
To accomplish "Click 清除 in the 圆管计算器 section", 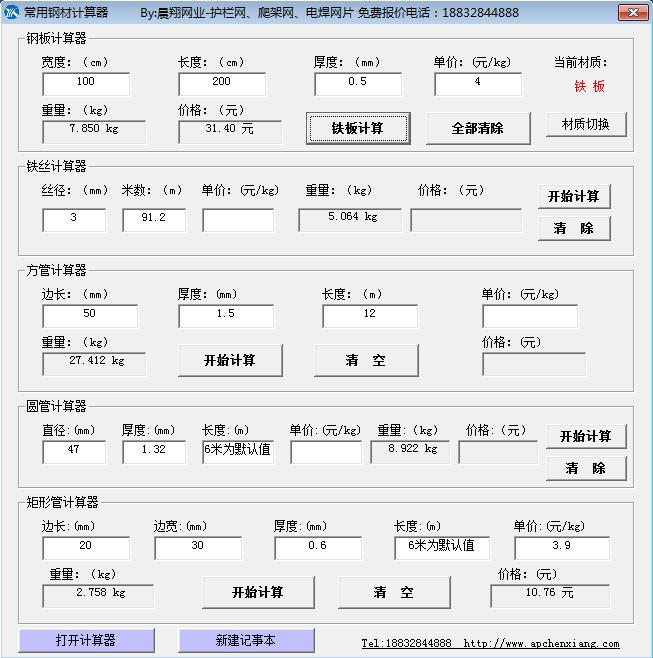I will [586, 468].
